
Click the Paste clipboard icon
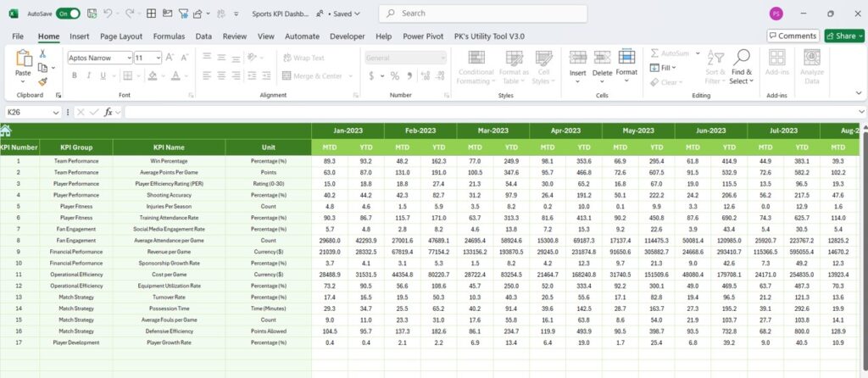(x=24, y=58)
